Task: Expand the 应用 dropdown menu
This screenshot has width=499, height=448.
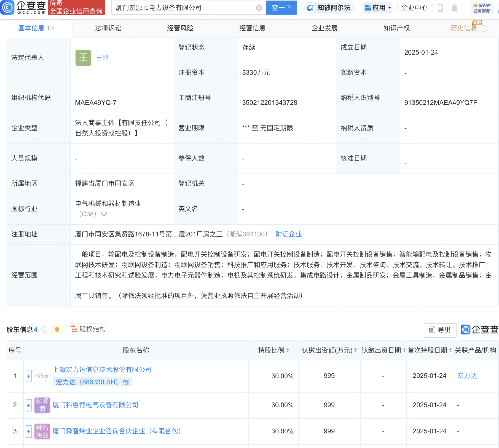Action: (x=377, y=8)
